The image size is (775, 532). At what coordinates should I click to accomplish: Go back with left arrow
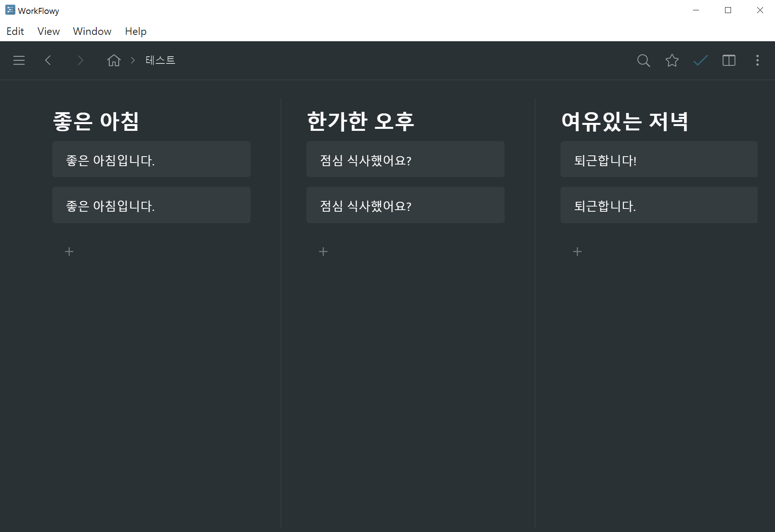pyautogui.click(x=48, y=60)
